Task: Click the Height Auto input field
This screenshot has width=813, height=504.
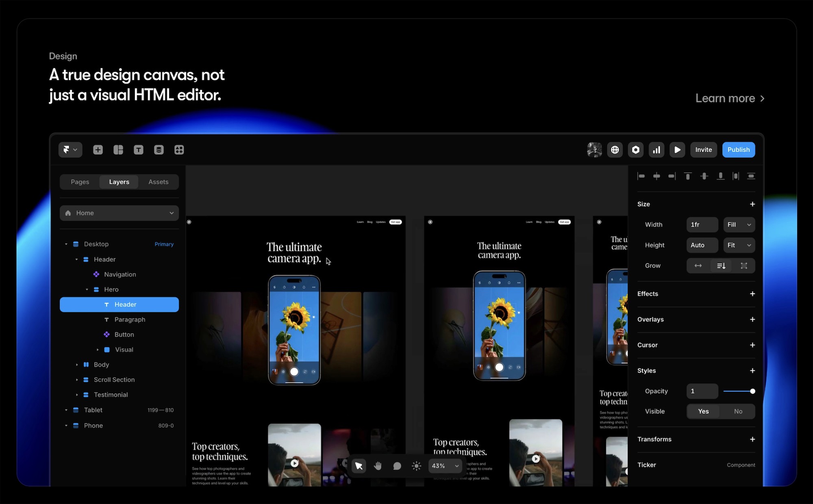Action: (x=702, y=245)
